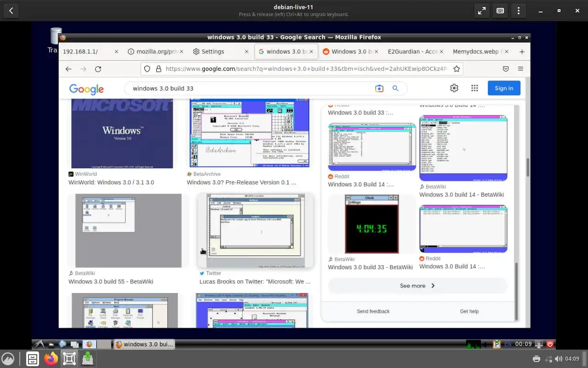Click red power button in guest panel
588x368 pixels.
tap(550, 344)
